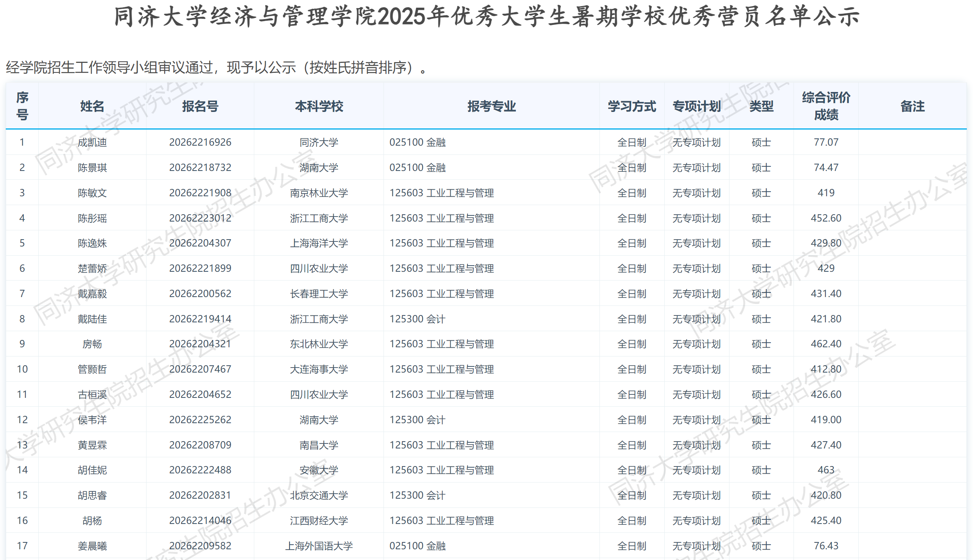Click 025100 金融 in 姜晨曦's row
973x560 pixels.
click(417, 546)
